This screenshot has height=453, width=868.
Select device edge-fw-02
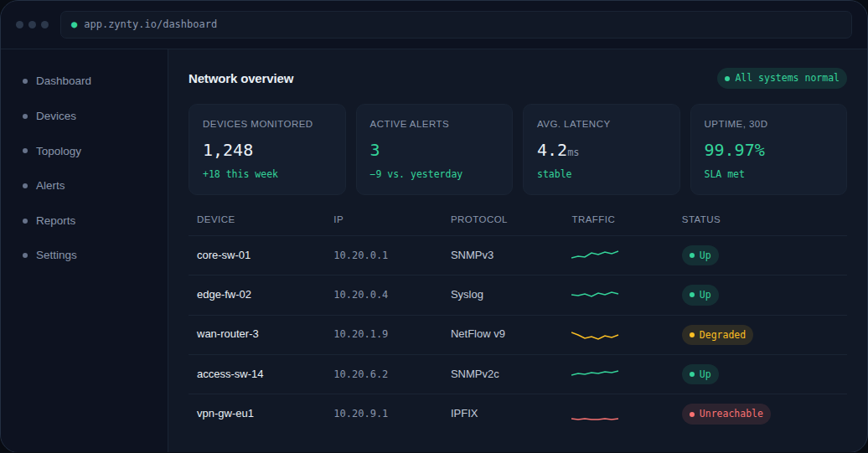click(x=225, y=295)
